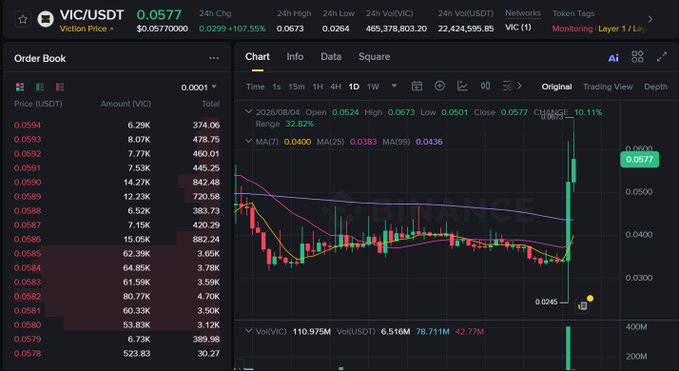This screenshot has height=371, width=679.
Task: Switch to the Info tab
Action: [x=295, y=57]
